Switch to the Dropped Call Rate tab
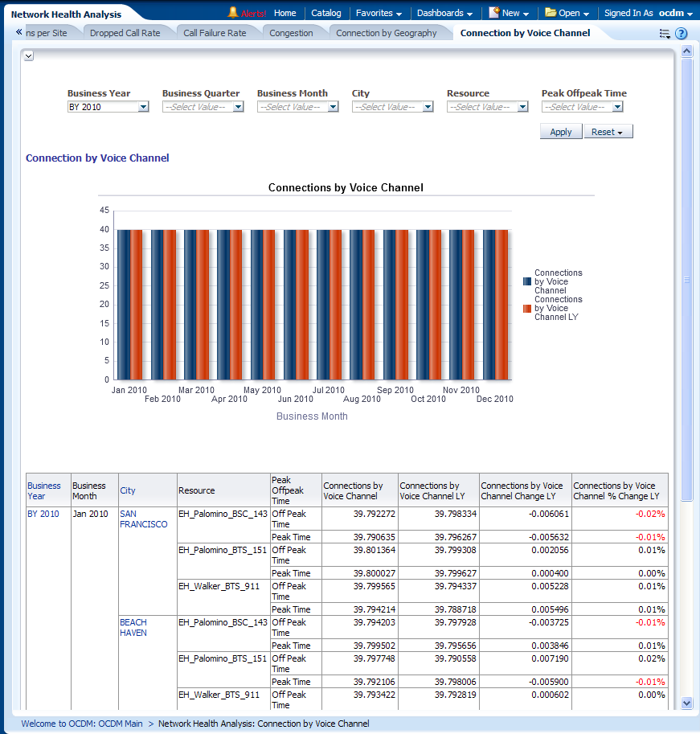Image resolution: width=700 pixels, height=734 pixels. [125, 33]
